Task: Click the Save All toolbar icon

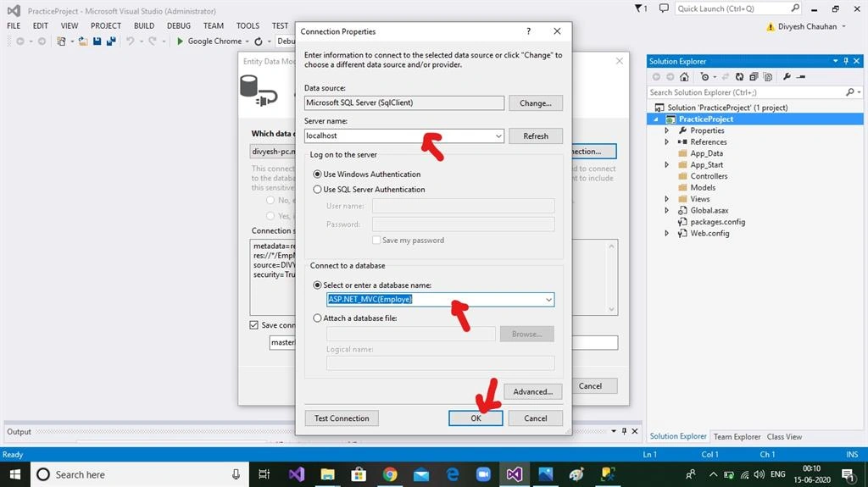Action: (111, 41)
